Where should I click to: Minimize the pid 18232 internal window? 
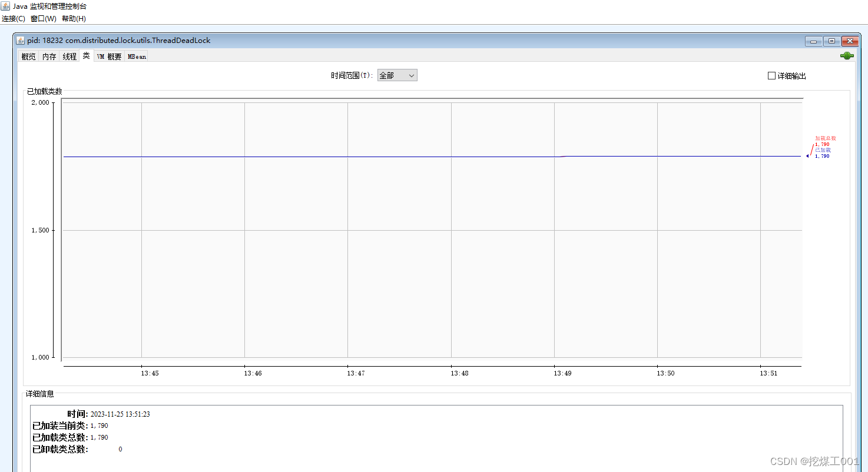(814, 41)
